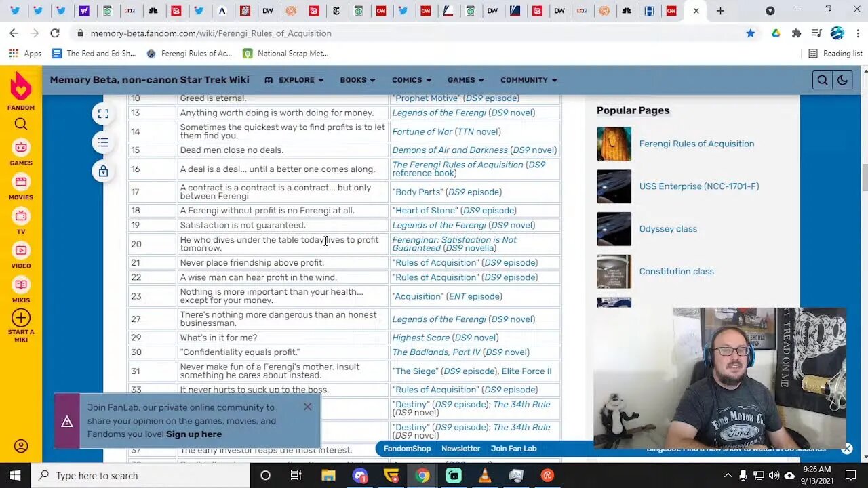Reload the page in Chrome
Viewport: 868px width, 488px height.
pos(55,33)
